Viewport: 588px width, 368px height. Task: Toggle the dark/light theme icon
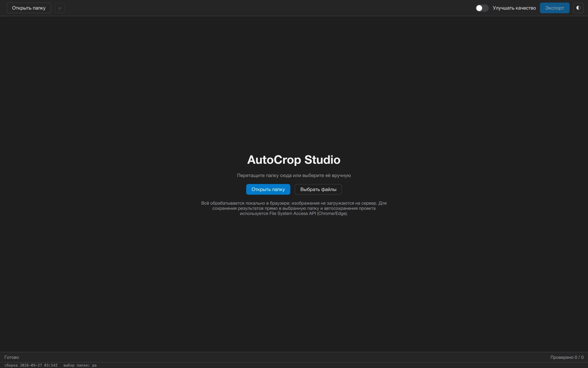[x=578, y=8]
